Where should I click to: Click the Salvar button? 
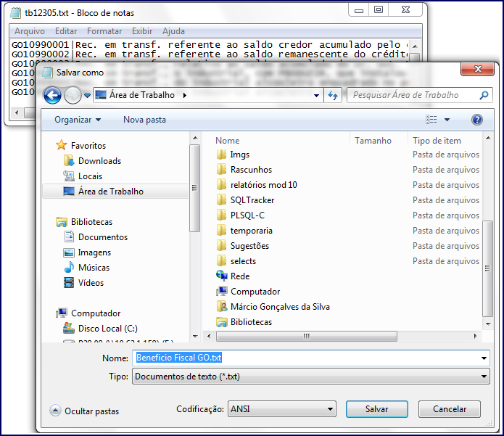point(376,409)
